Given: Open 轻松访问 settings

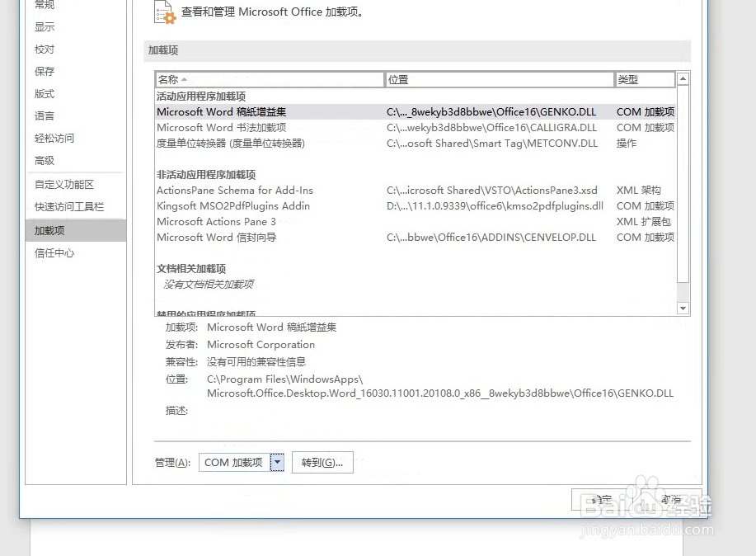Looking at the screenshot, I should point(54,138).
